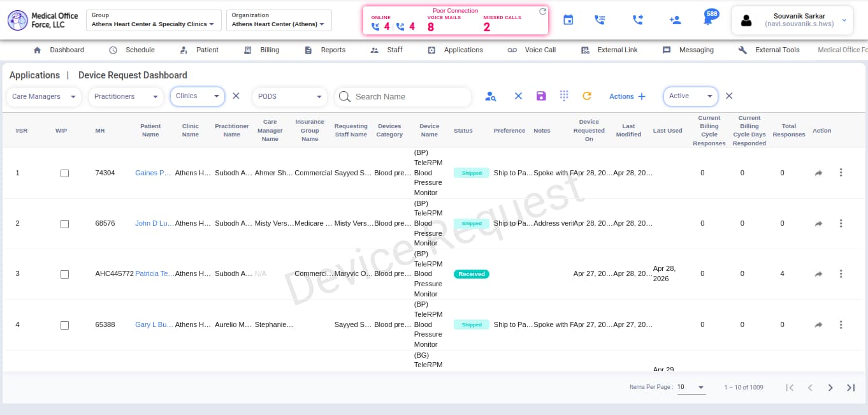Screen dimensions: 868x415
Task: Open more options for row 68576
Action: click(x=841, y=224)
